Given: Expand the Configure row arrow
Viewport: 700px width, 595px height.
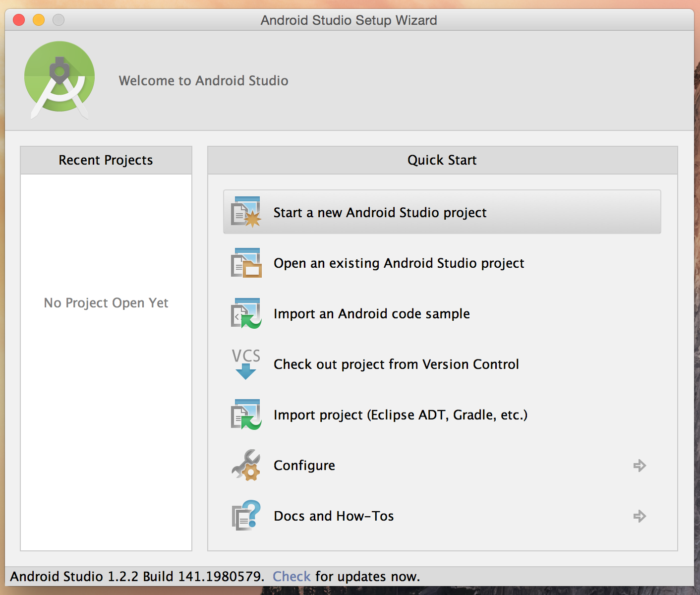Looking at the screenshot, I should click(x=640, y=466).
